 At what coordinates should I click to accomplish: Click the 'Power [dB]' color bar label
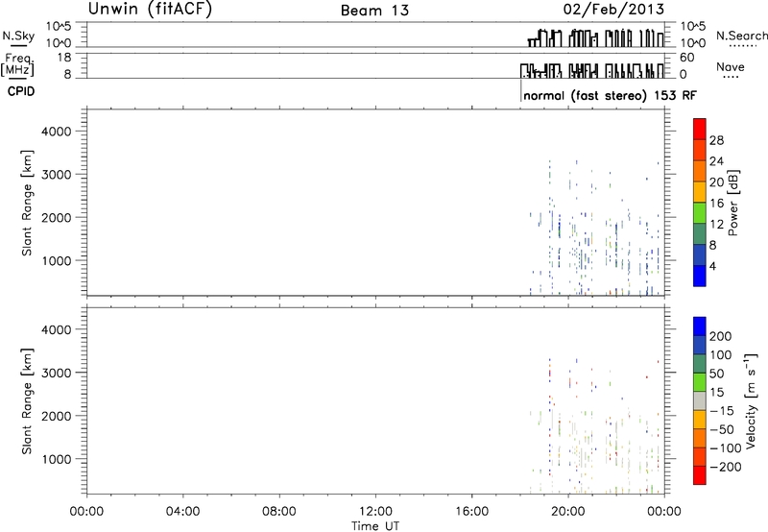coord(733,203)
